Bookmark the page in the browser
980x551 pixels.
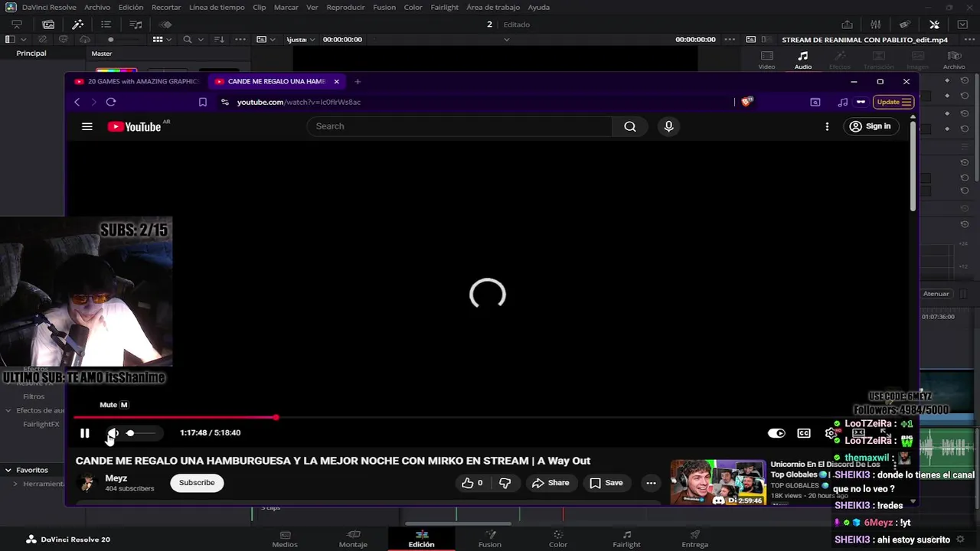203,102
